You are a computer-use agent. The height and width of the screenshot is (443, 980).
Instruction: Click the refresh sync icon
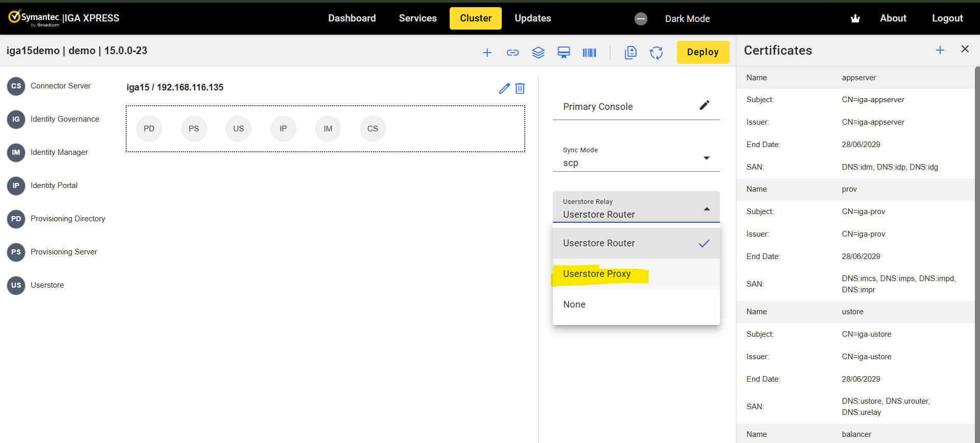(656, 53)
